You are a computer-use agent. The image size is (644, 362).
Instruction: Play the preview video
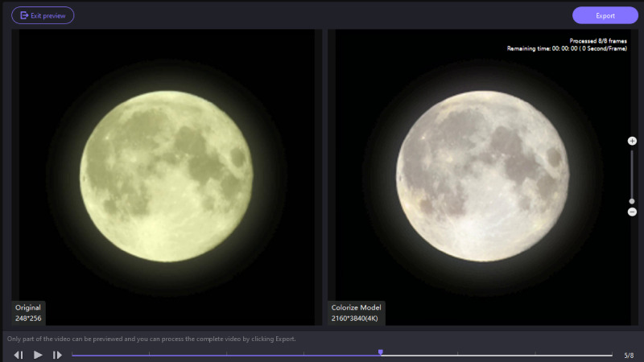(x=38, y=355)
